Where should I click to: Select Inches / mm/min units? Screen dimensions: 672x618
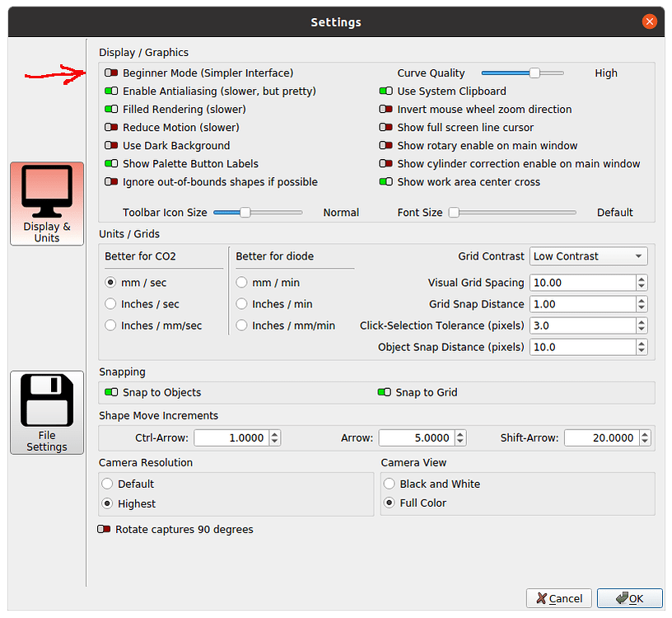coord(242,325)
